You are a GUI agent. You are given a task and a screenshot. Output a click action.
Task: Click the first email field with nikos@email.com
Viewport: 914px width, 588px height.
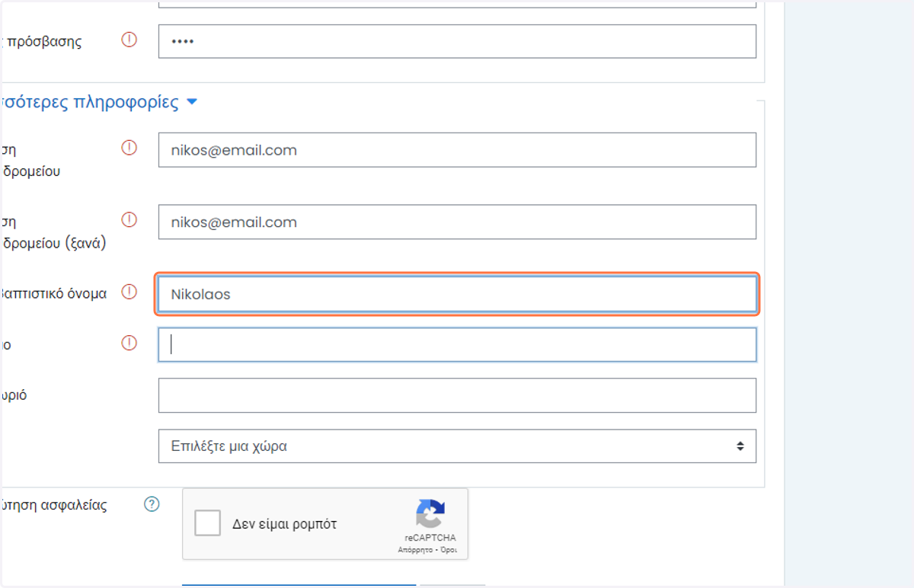pyautogui.click(x=457, y=150)
